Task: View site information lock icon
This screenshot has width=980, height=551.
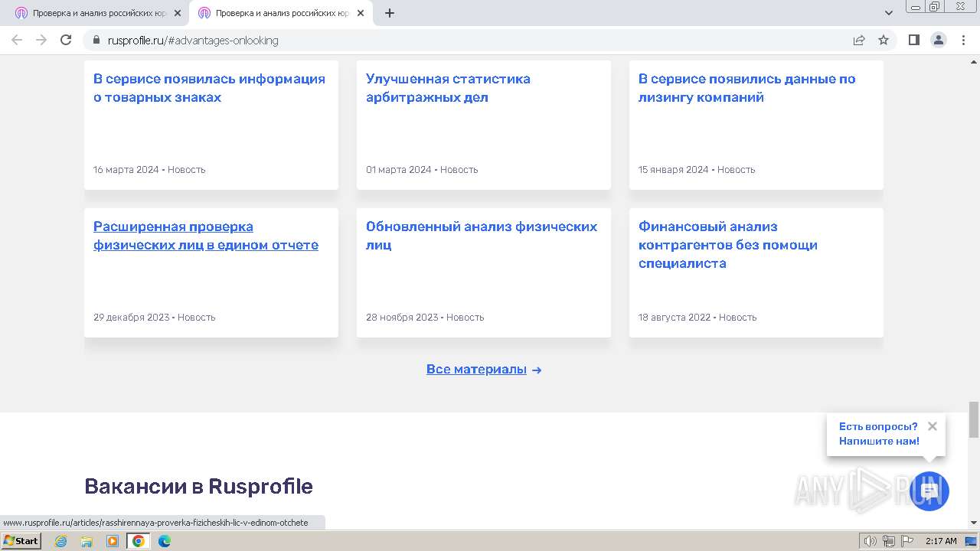Action: click(96, 40)
